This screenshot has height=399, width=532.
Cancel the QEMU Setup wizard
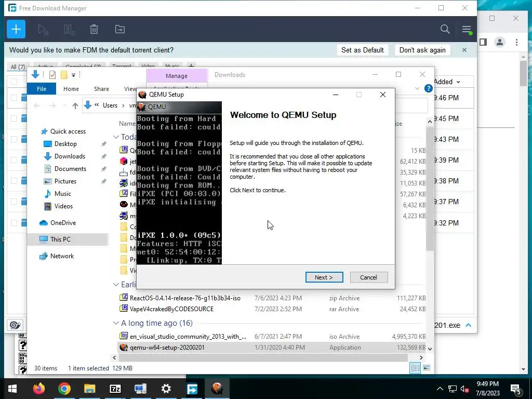click(368, 277)
